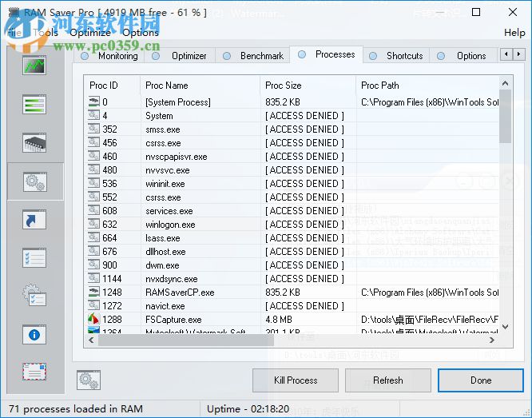The image size is (532, 418).
Task: Open the envelope mail sidebar icon
Action: (34, 372)
